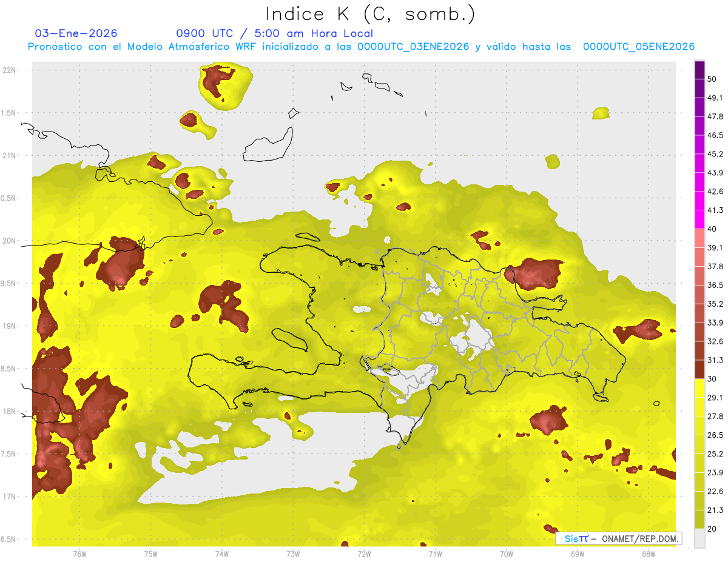This screenshot has width=728, height=562.
Task: Pick the dark purple swatch above 50
Action: click(700, 70)
